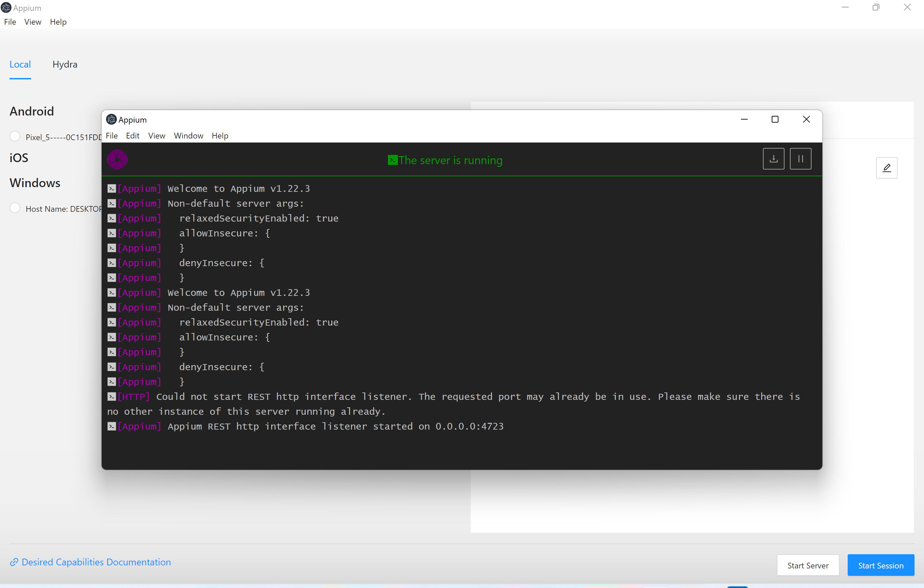Click the Start Session button
924x588 pixels.
pyautogui.click(x=880, y=565)
